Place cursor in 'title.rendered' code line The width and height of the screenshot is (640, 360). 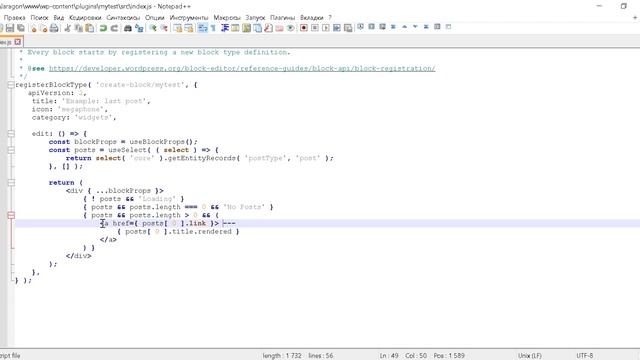click(x=178, y=231)
